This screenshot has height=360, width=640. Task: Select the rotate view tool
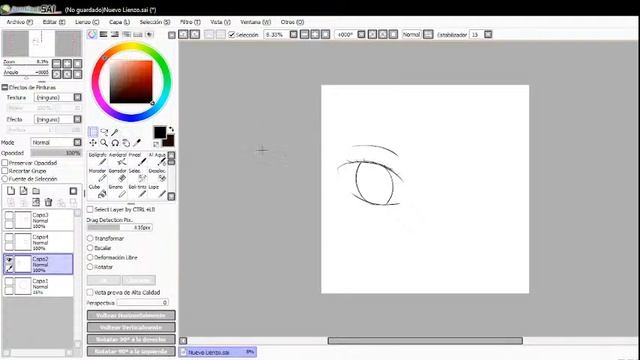[x=115, y=142]
